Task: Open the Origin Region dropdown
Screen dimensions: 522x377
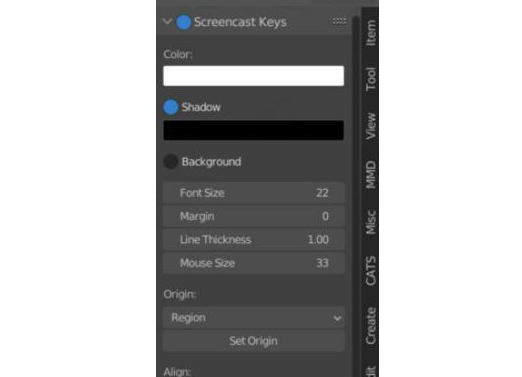Action: [x=254, y=318]
